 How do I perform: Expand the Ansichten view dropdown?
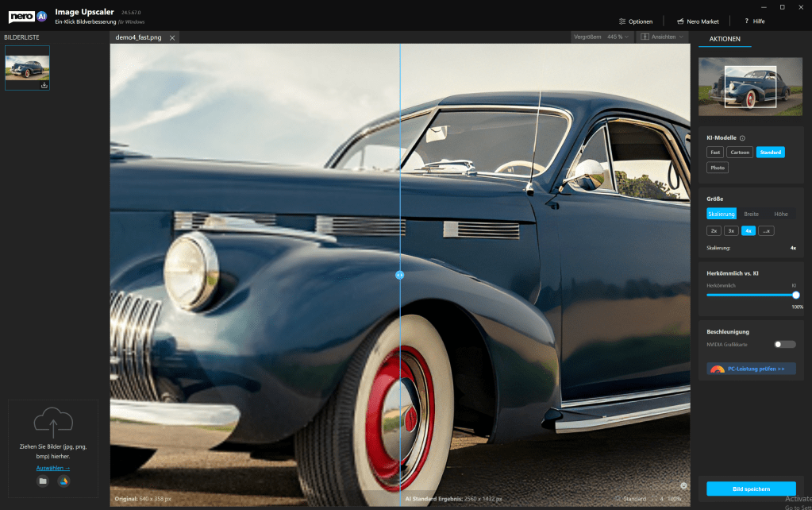(663, 37)
